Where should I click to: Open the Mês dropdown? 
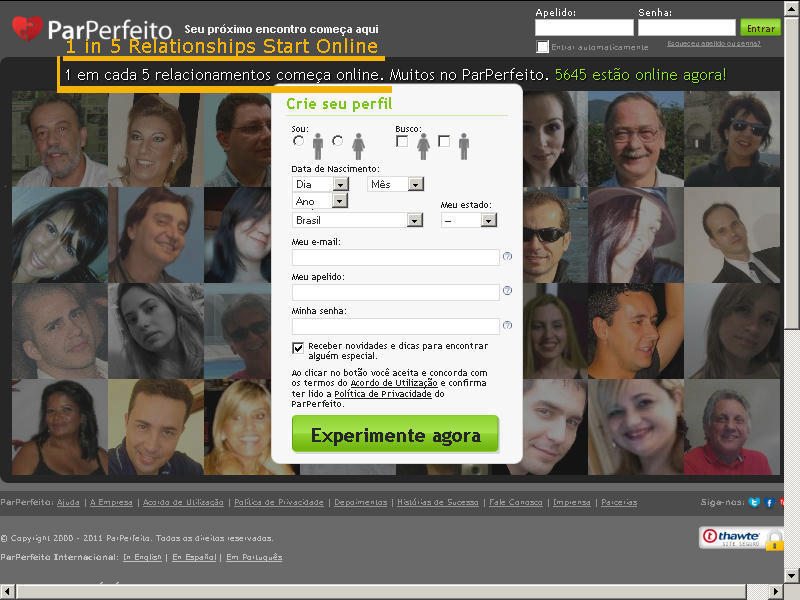pyautogui.click(x=395, y=184)
